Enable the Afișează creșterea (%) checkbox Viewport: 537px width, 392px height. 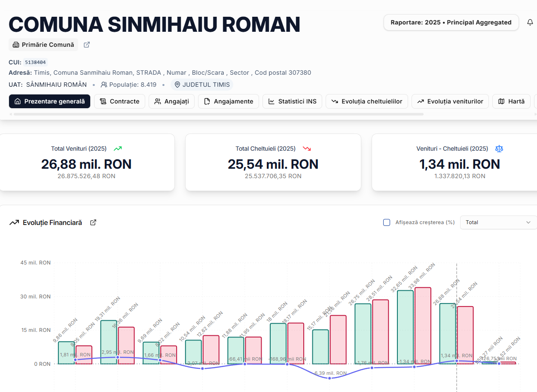387,222
